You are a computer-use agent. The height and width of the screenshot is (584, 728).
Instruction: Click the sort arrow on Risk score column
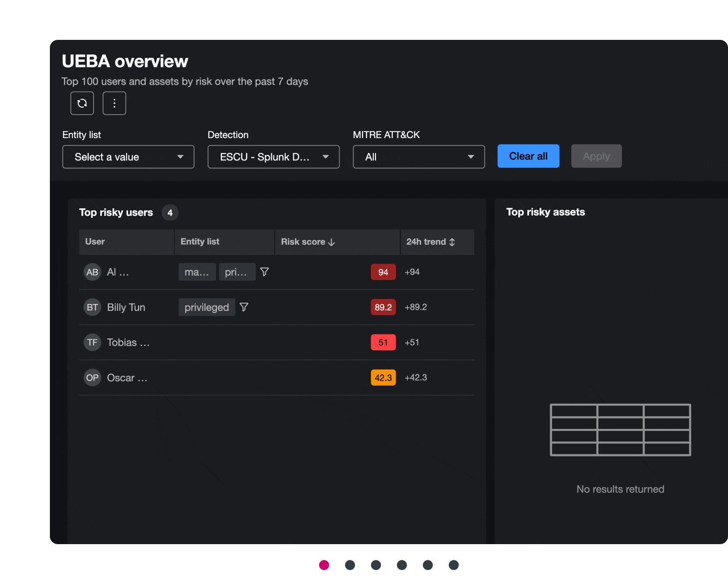click(x=332, y=242)
